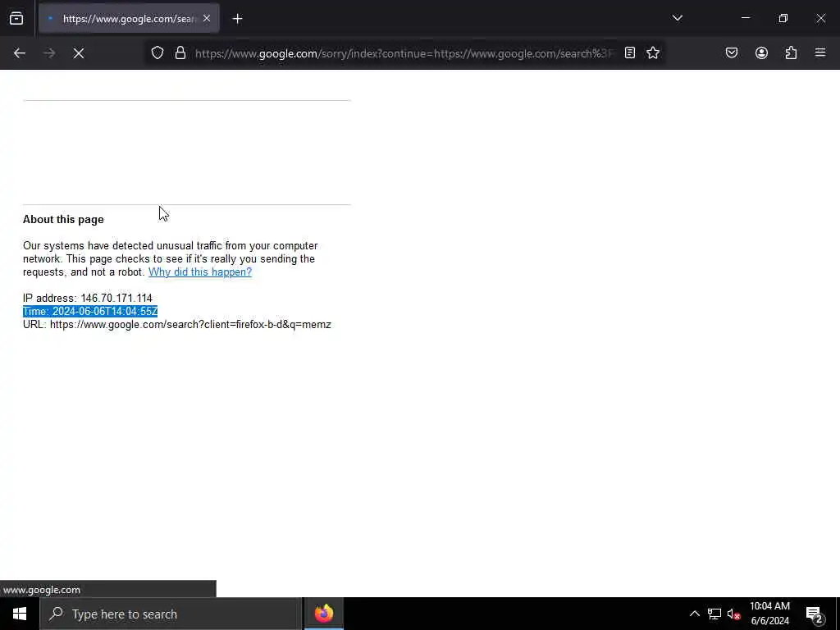
Task: Restore down the Firefox window
Action: tap(783, 18)
